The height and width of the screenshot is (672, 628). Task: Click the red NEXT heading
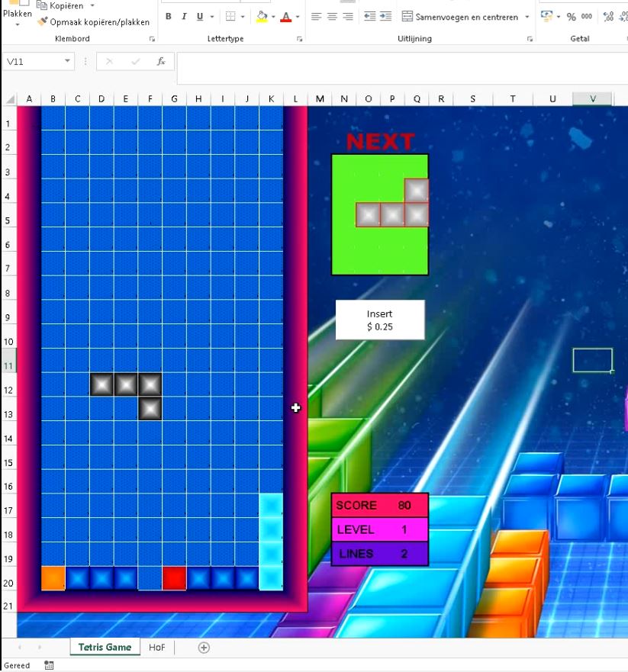tap(381, 141)
